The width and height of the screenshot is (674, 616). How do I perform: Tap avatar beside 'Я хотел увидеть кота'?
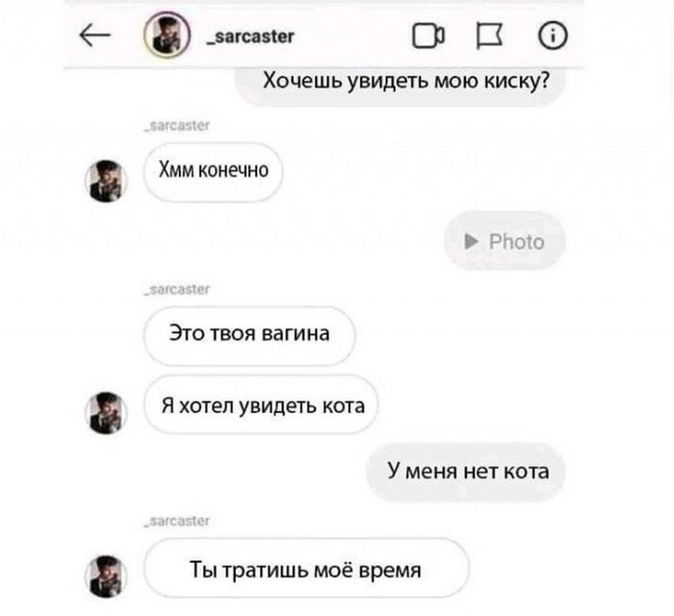(x=106, y=413)
